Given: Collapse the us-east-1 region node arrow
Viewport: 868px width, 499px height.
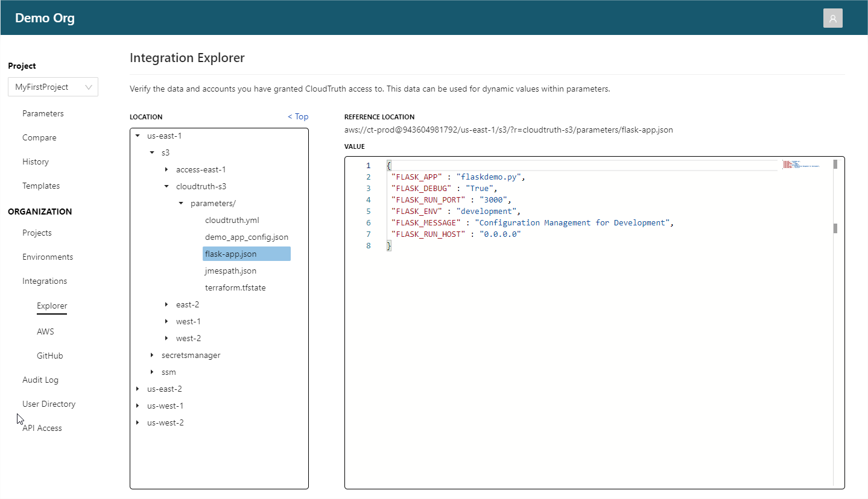Looking at the screenshot, I should point(138,136).
